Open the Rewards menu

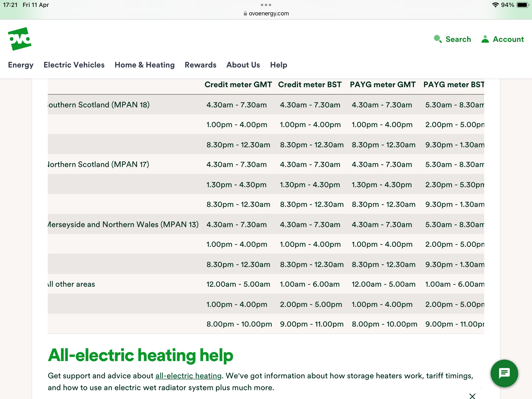point(200,65)
